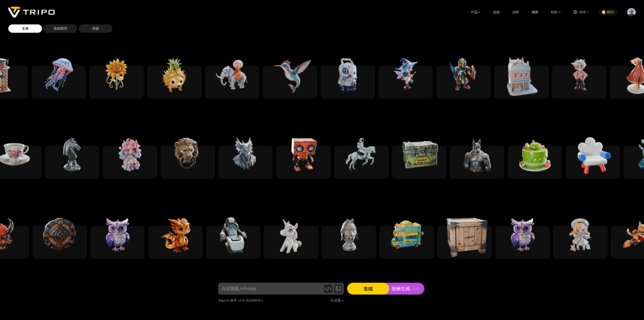Screen dimensions: 644x320
Task: Switch to the 收藏 favorites tab
Action: coord(95,29)
